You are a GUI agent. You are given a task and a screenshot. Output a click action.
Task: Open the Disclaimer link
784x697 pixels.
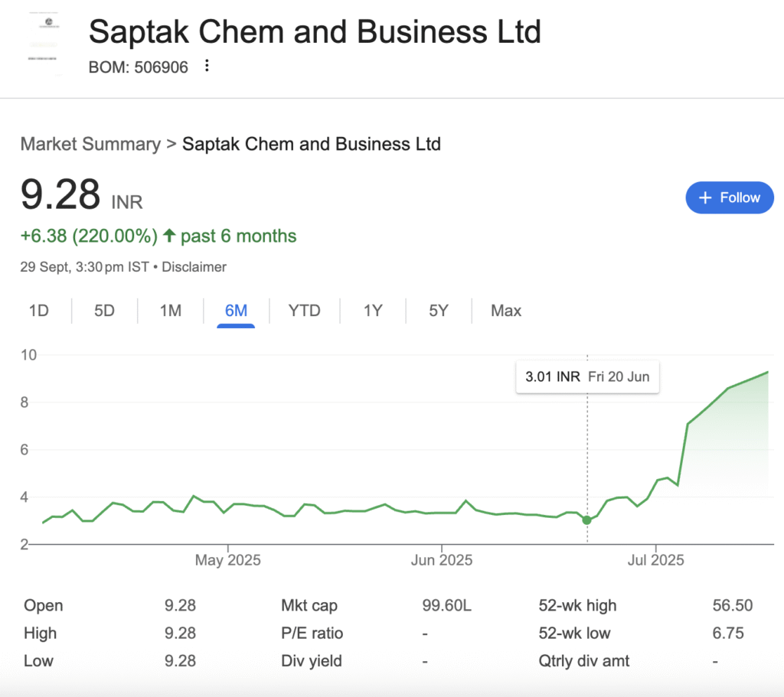click(x=194, y=267)
